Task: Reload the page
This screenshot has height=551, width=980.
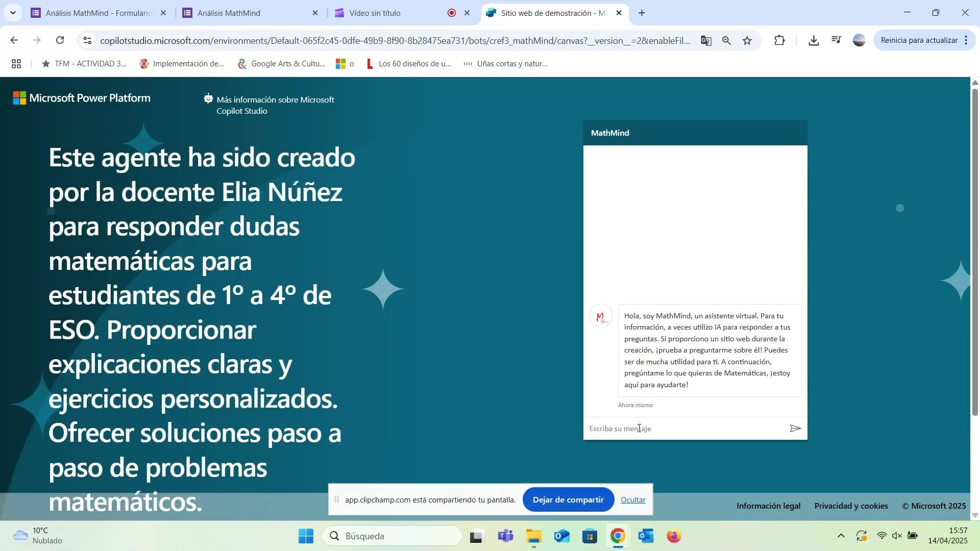Action: 60,41
